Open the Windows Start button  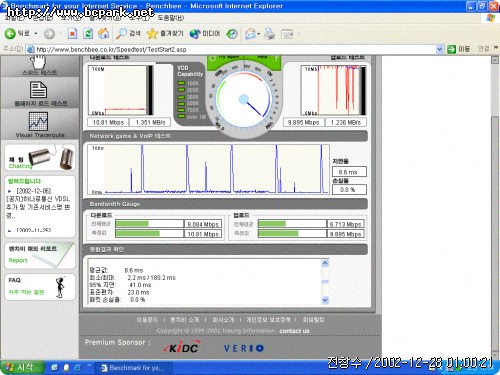click(x=22, y=367)
